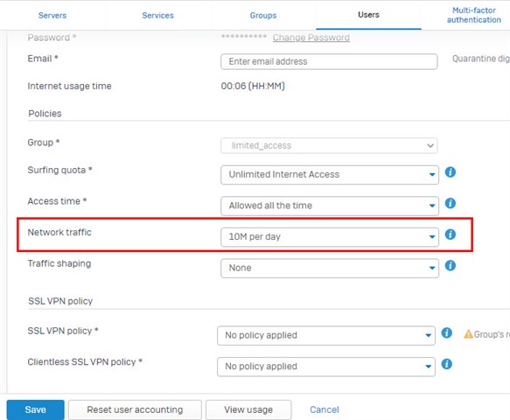The width and height of the screenshot is (510, 420).
Task: Expand Traffic shaping None dropdown
Action: pyautogui.click(x=330, y=268)
